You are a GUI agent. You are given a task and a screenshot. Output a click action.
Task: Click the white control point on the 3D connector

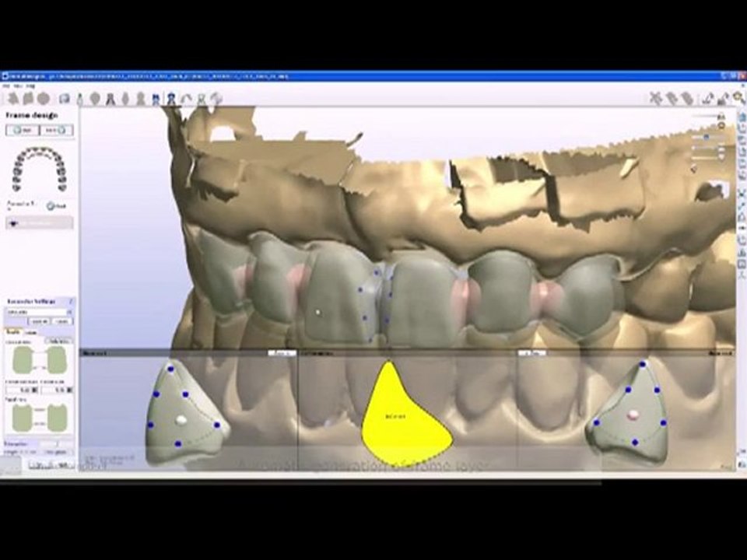(x=318, y=313)
